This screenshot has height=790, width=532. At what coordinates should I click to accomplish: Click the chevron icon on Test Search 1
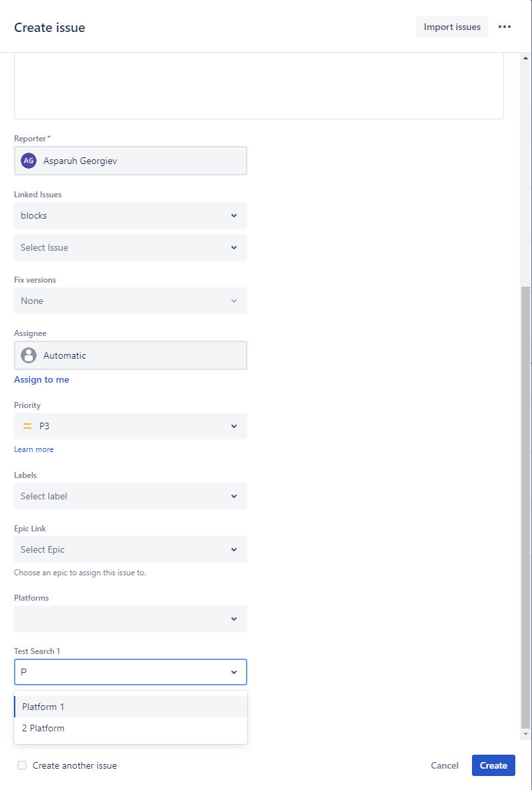tap(234, 672)
